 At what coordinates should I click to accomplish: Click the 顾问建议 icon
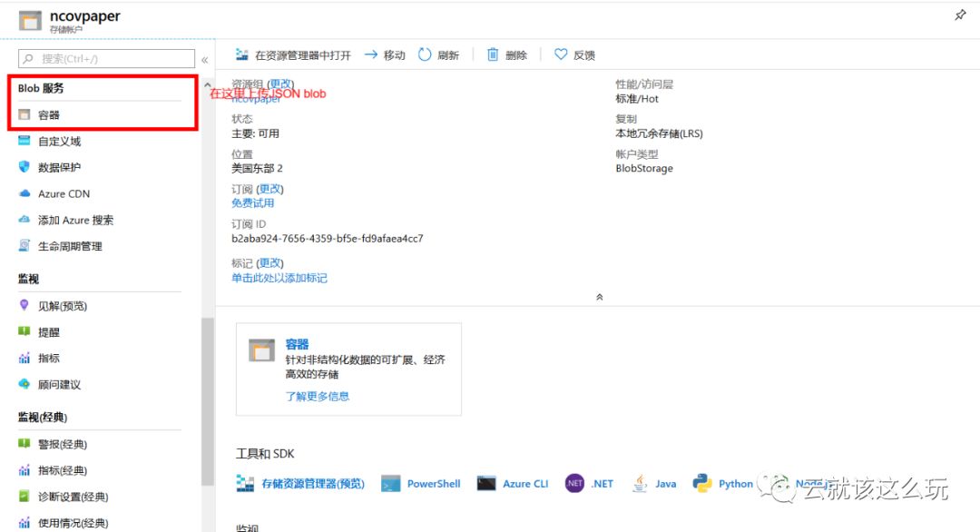click(24, 384)
